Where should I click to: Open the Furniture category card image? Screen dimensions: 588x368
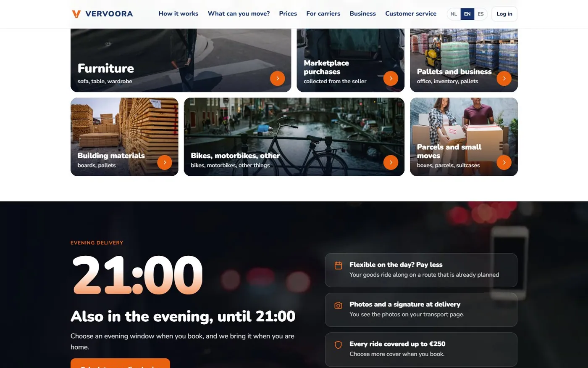pyautogui.click(x=181, y=60)
